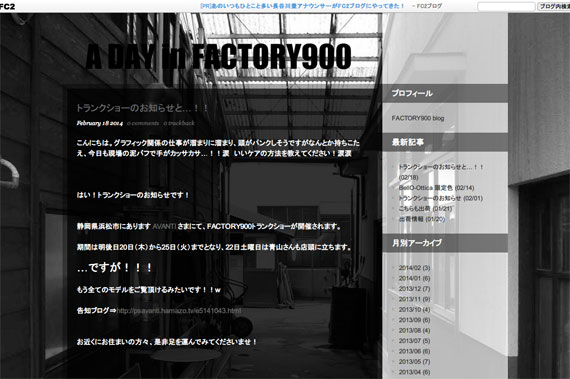Click the line もう全てのモデルをご覧頂けるみたいです！！w
The width and height of the screenshot is (570, 379).
tap(149, 290)
